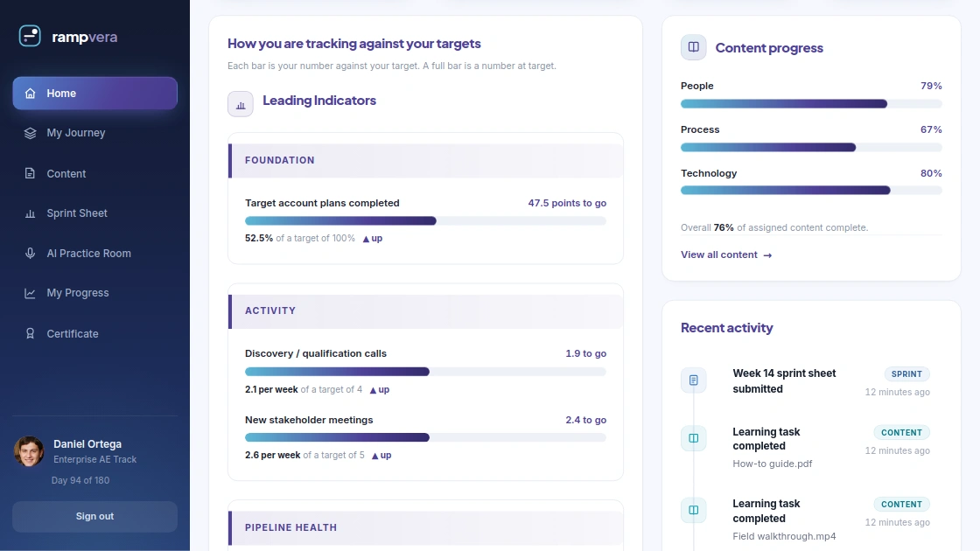Viewport: 980px width, 551px height.
Task: Click the rampvera logo icon
Action: click(30, 36)
